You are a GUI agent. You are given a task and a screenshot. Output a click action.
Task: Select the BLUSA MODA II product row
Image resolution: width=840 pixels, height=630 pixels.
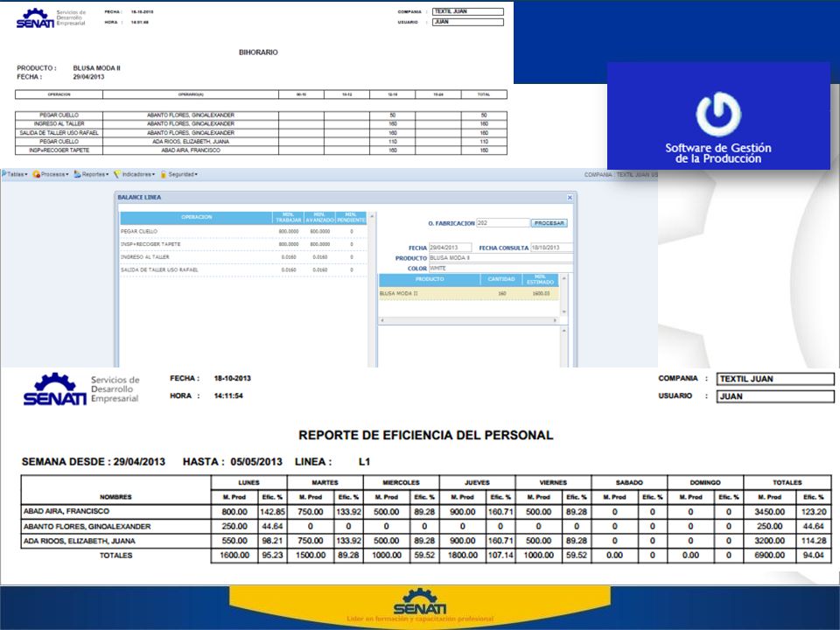click(469, 294)
